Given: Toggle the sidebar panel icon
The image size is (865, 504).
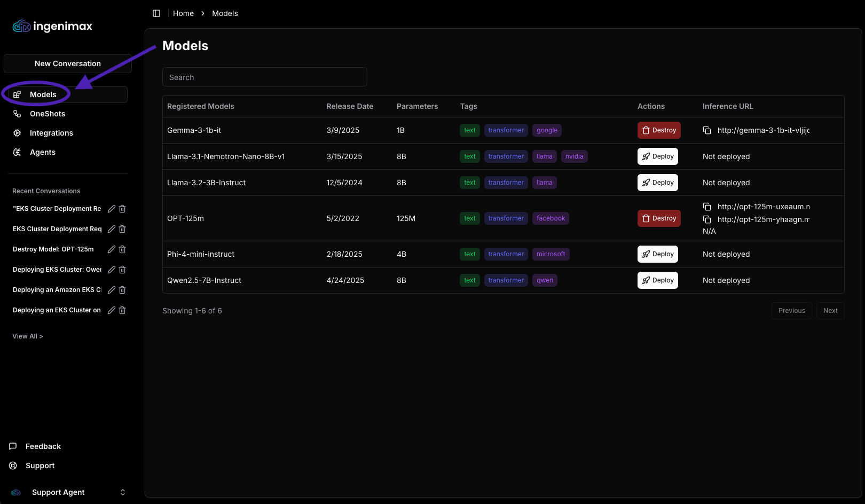Looking at the screenshot, I should 156,13.
